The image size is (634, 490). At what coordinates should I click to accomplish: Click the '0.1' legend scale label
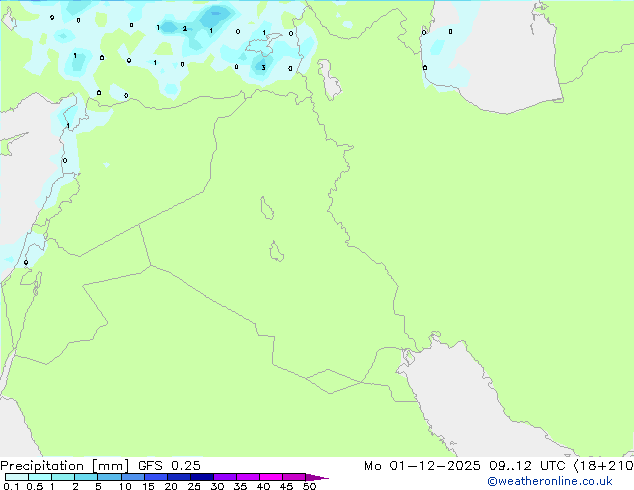11,486
